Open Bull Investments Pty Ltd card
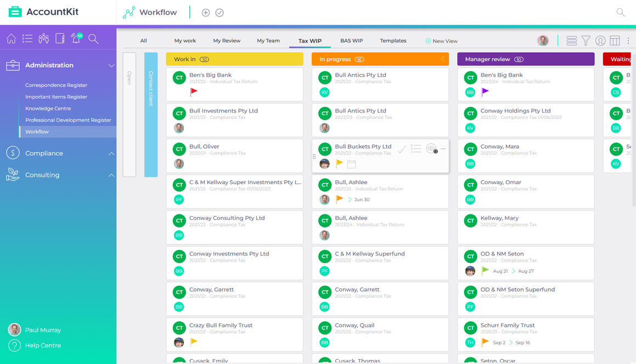Screen dimensions: 636x364 click(x=234, y=120)
